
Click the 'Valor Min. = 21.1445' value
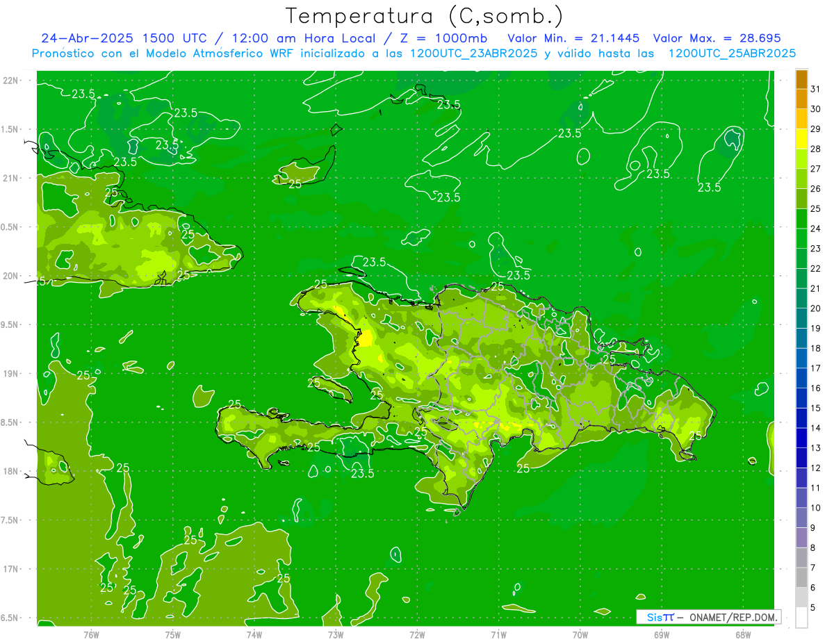click(573, 38)
